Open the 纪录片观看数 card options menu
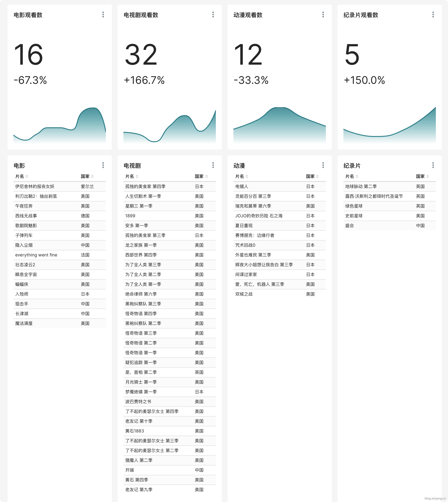The height and width of the screenshot is (502, 448). click(x=433, y=14)
